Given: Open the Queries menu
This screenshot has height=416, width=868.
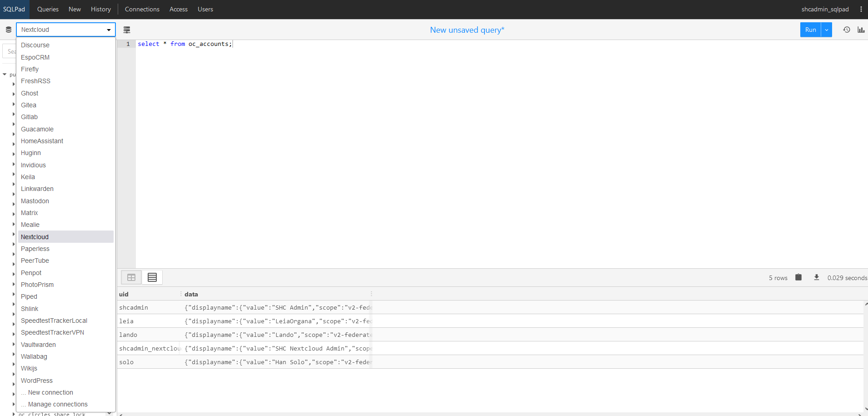Looking at the screenshot, I should 48,9.
